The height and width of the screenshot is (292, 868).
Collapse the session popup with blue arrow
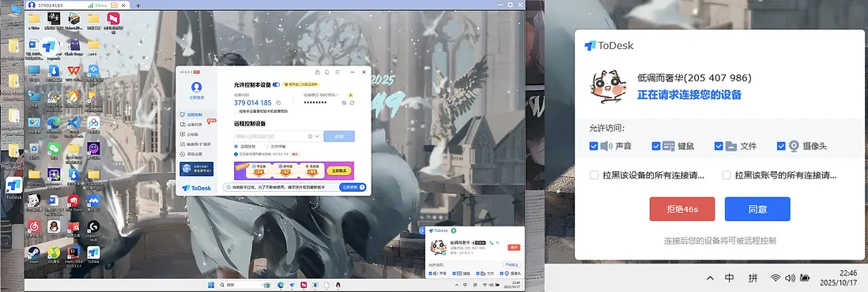click(x=422, y=230)
